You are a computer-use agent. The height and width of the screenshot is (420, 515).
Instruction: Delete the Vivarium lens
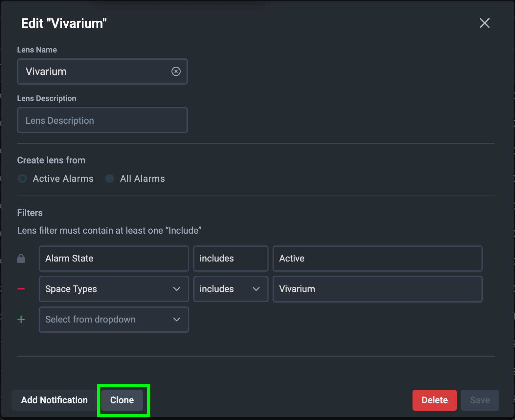[x=434, y=400]
